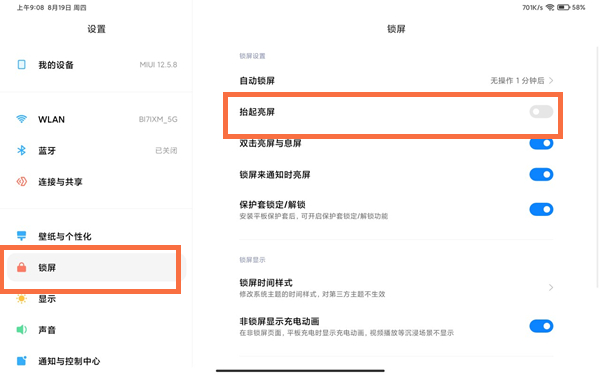
Task: Click the BI7IXM_5G network name
Action: (x=158, y=119)
